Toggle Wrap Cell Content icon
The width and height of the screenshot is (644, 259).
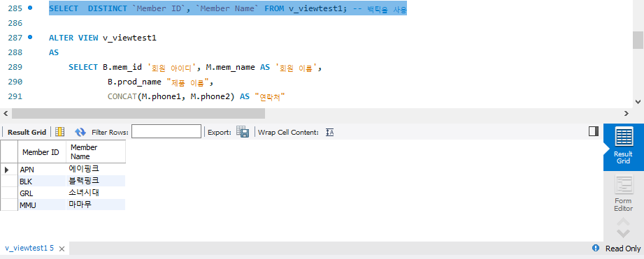click(329, 132)
